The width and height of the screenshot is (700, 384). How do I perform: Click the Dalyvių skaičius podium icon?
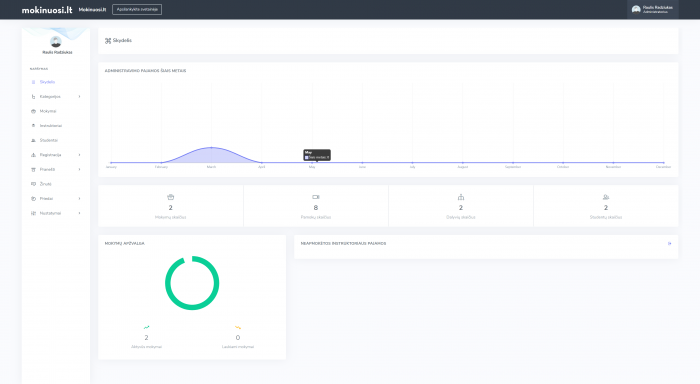point(461,197)
